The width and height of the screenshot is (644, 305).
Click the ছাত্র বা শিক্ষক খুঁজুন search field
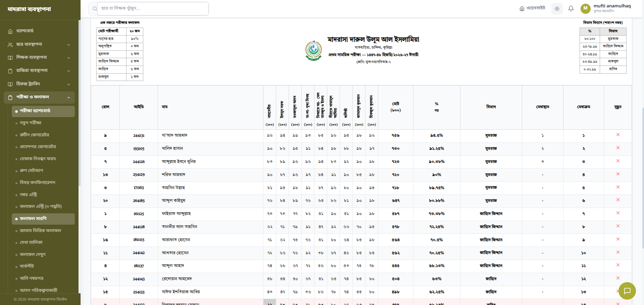tap(153, 9)
